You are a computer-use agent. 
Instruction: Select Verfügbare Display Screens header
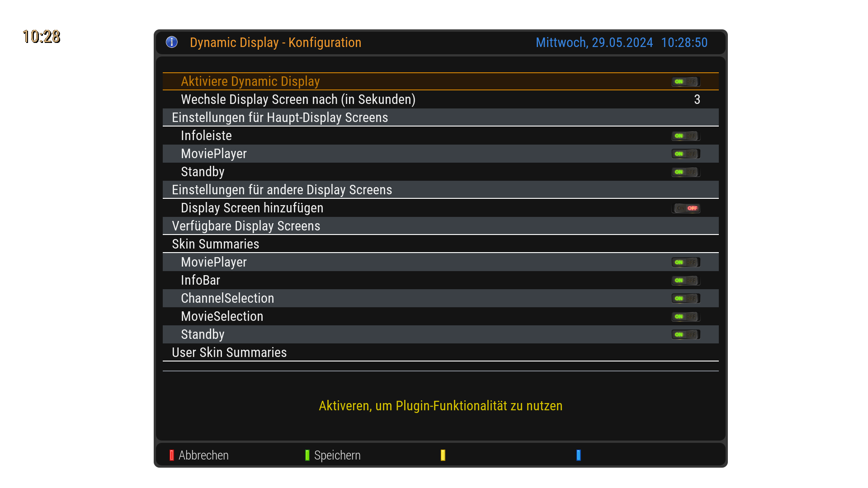click(246, 226)
